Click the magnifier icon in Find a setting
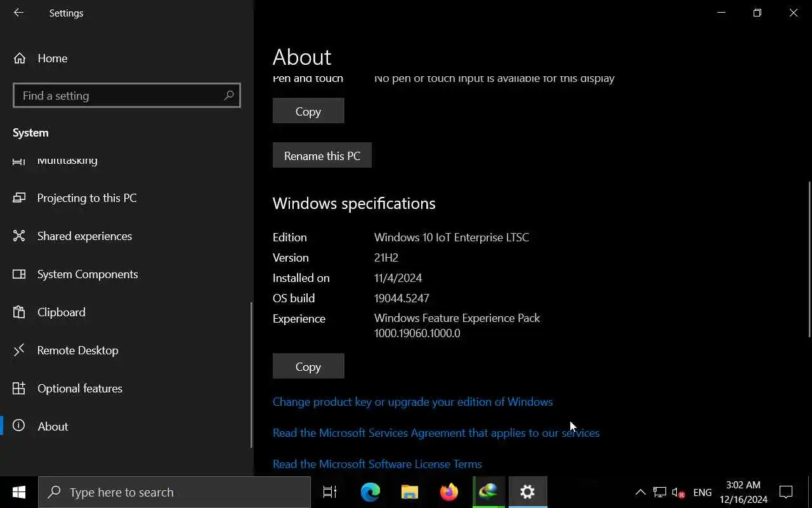Image resolution: width=812 pixels, height=508 pixels. click(228, 95)
